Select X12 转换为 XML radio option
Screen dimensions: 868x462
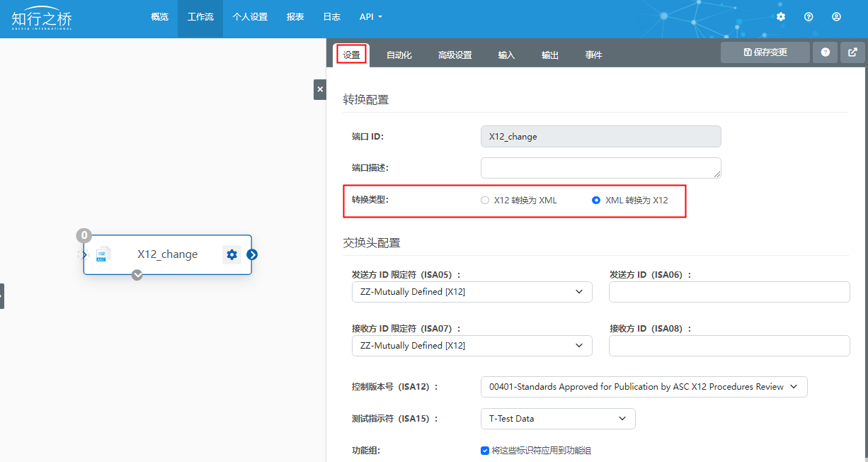point(485,201)
